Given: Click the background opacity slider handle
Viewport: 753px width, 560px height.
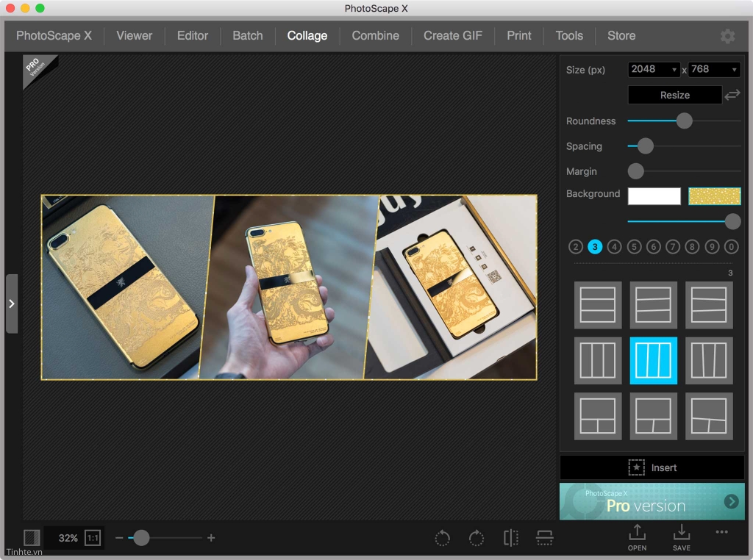Looking at the screenshot, I should [732, 221].
